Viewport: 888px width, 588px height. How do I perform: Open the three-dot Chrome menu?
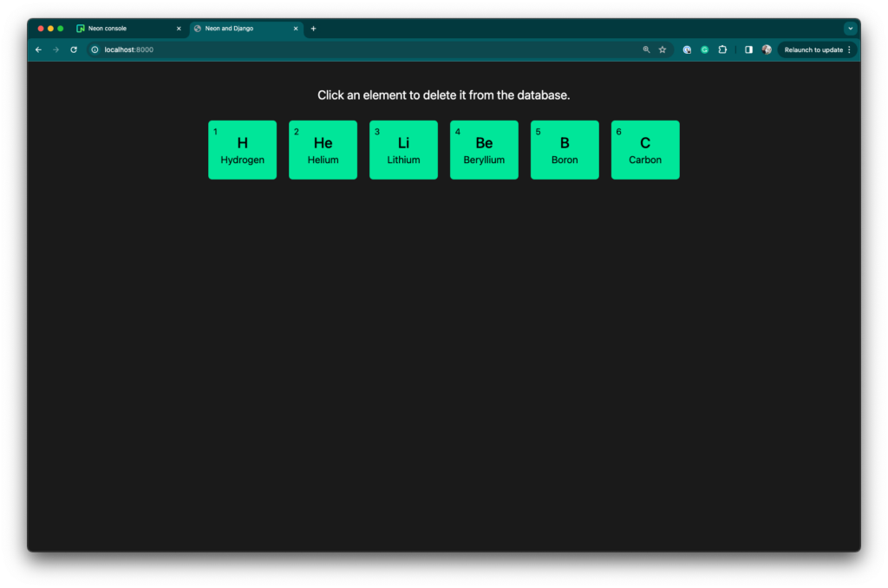[x=850, y=49]
